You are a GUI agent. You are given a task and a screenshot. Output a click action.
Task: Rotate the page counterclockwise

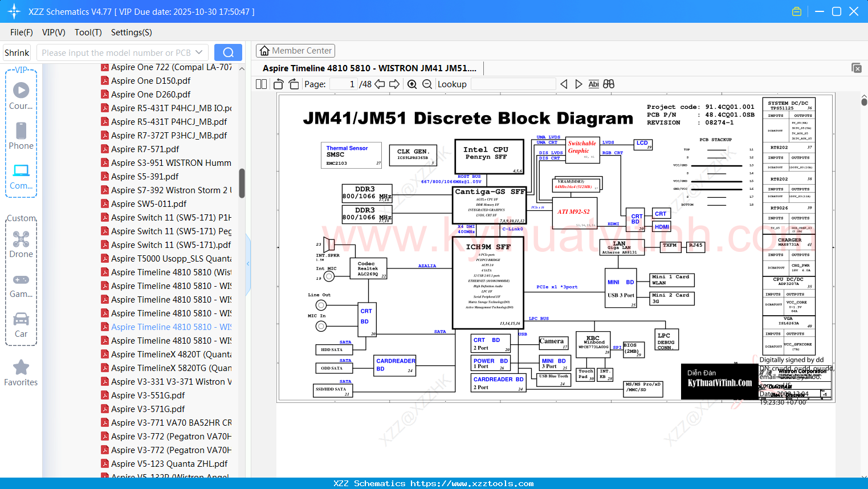pyautogui.click(x=279, y=84)
